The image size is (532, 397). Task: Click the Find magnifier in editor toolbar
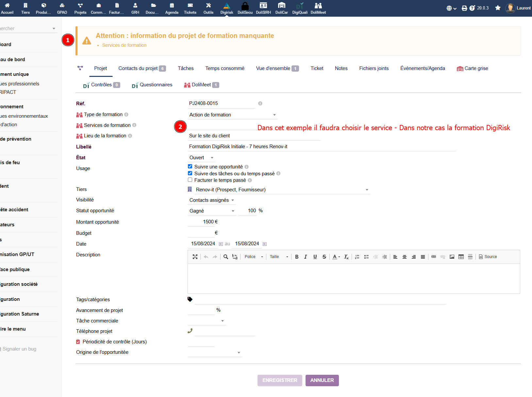click(226, 257)
